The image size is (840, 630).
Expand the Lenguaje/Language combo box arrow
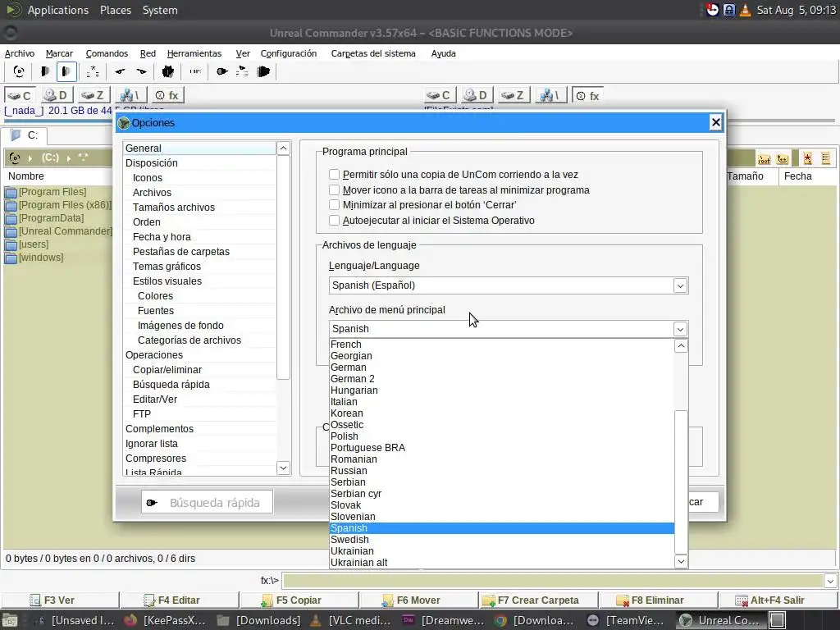click(x=680, y=285)
